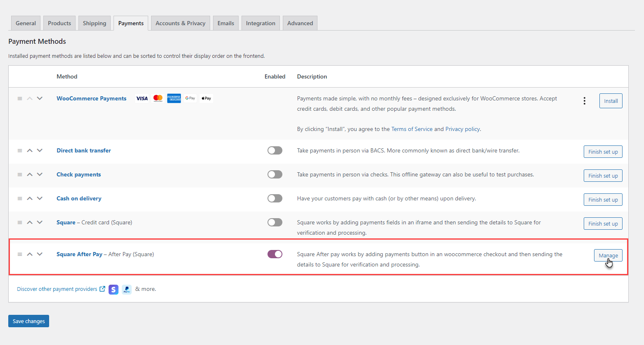The width and height of the screenshot is (644, 345).
Task: Click the drag handle for Cash on delivery
Action: click(x=19, y=198)
